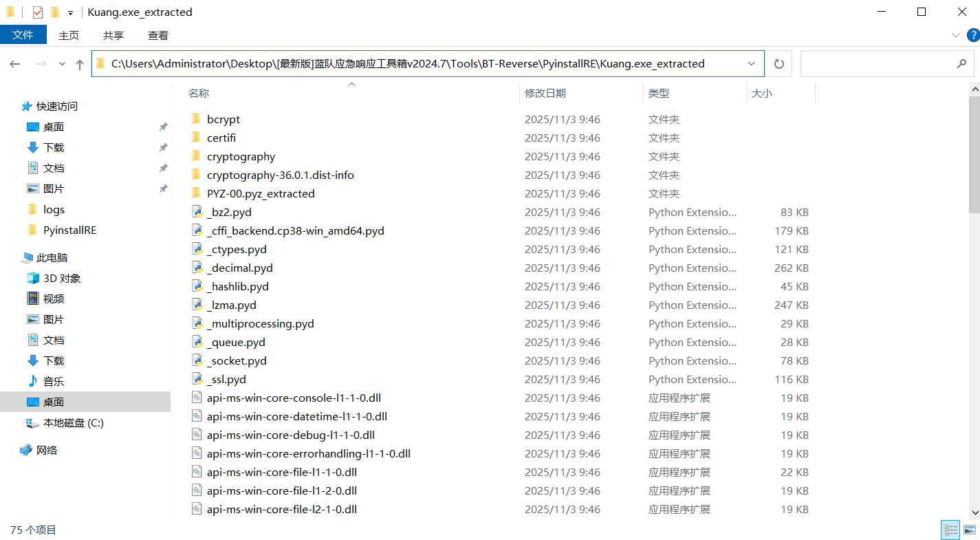Select 音乐 in the sidebar
This screenshot has width=980, height=540.
pos(53,381)
